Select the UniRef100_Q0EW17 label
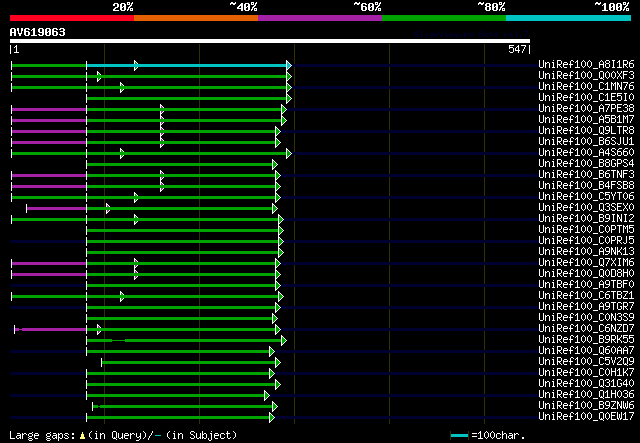This screenshot has width=640, height=443. 587,417
